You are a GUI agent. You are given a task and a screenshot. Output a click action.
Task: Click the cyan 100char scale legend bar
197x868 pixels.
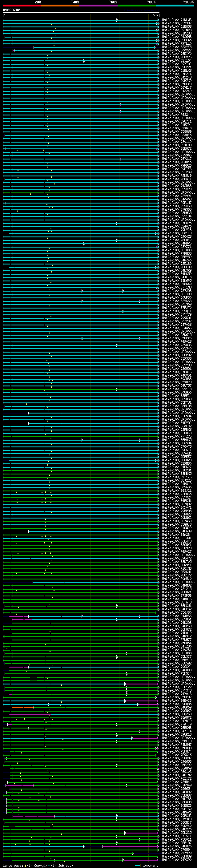coord(137,865)
